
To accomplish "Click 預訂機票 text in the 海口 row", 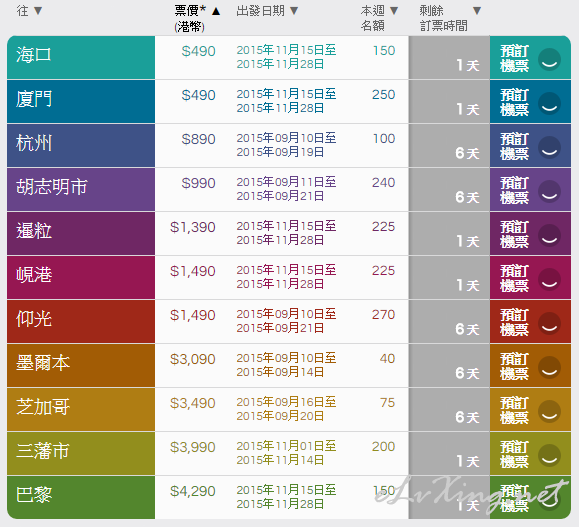I will pos(514,58).
